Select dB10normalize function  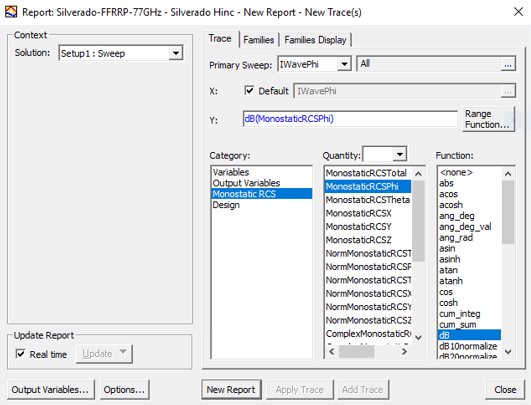(x=469, y=346)
